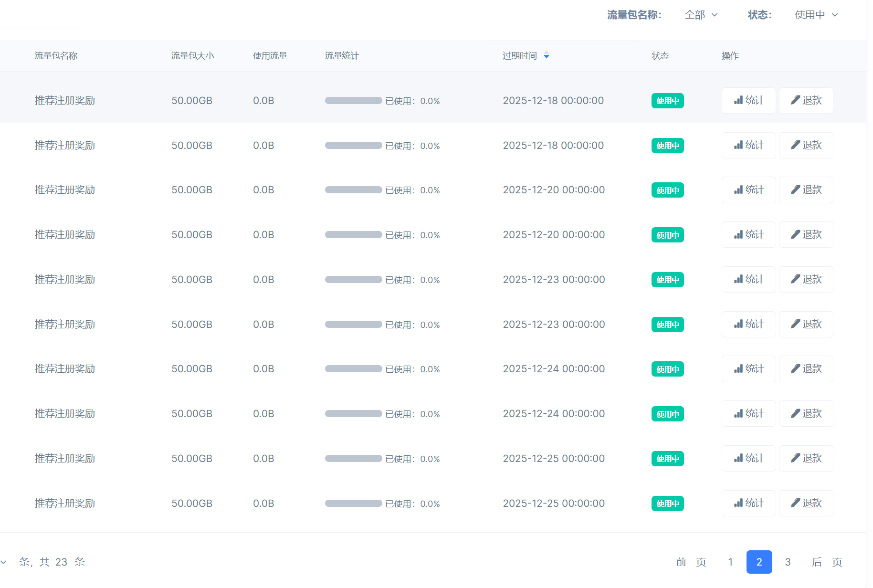Click the bar chart statistics icon in the first row
The height and width of the screenshot is (588, 873).
pos(738,100)
